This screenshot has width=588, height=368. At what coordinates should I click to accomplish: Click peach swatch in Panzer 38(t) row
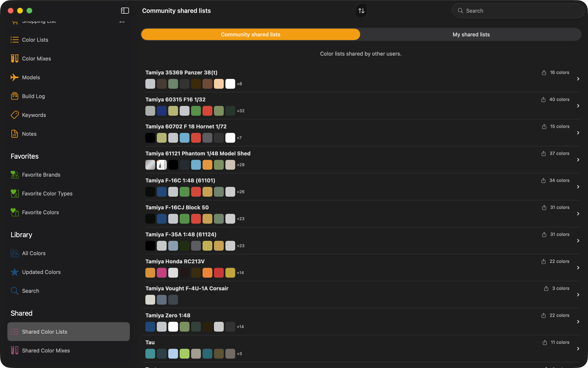(219, 84)
